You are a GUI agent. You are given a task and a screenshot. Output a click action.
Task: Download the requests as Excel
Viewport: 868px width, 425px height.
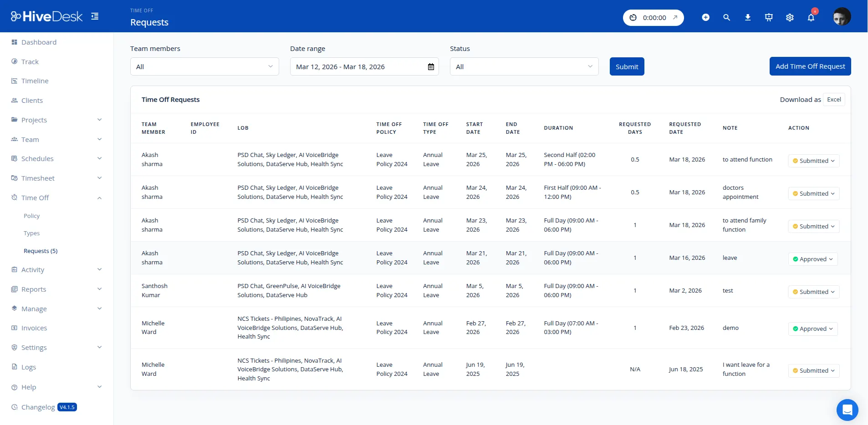(x=833, y=99)
